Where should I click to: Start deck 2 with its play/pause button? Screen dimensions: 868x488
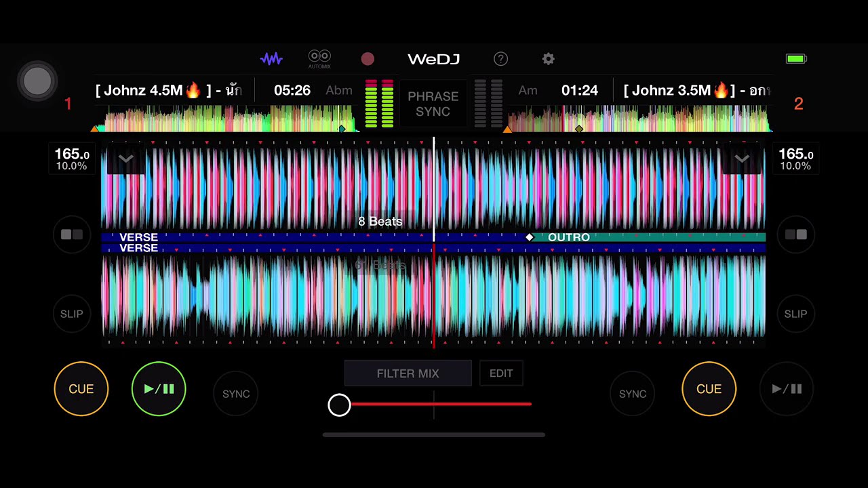coord(787,389)
